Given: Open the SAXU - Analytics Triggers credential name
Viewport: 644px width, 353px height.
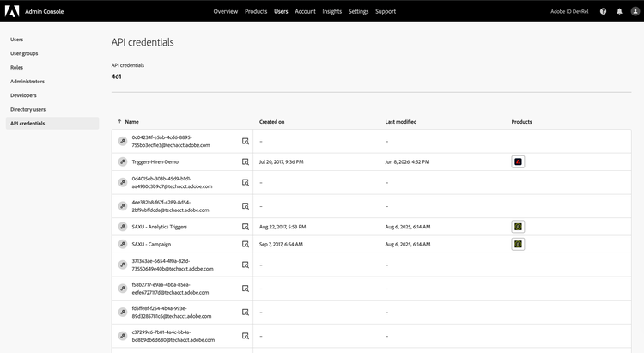Looking at the screenshot, I should [160, 227].
